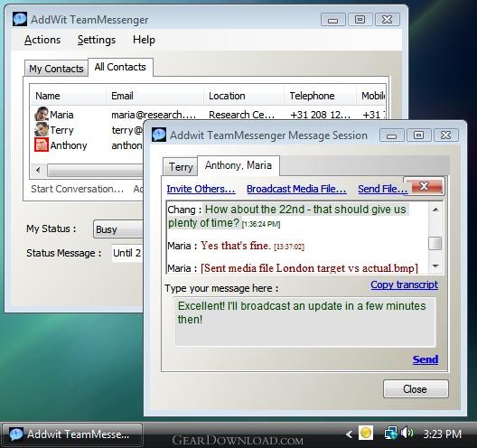This screenshot has width=477, height=448.
Task: Click the message typing text area
Action: click(x=304, y=322)
